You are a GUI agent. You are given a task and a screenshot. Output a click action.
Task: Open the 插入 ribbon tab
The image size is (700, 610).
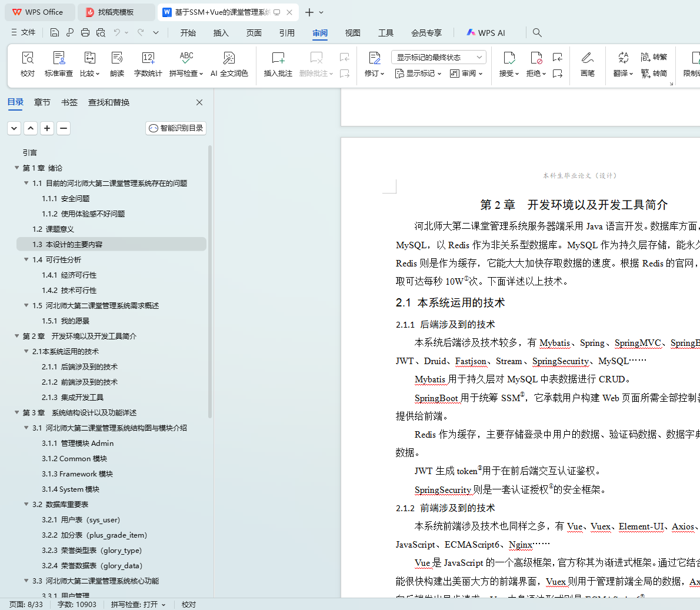(x=221, y=33)
